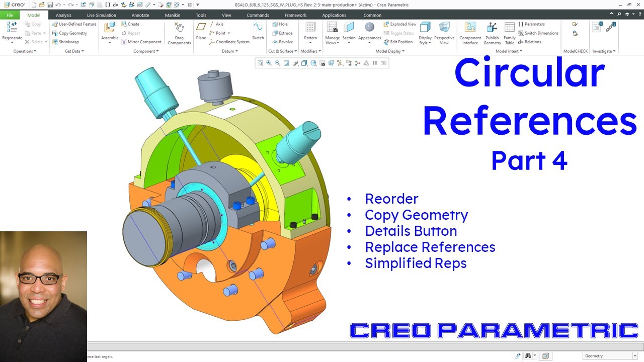Click Mirror Component
The height and width of the screenshot is (362, 644).
coord(141,42)
